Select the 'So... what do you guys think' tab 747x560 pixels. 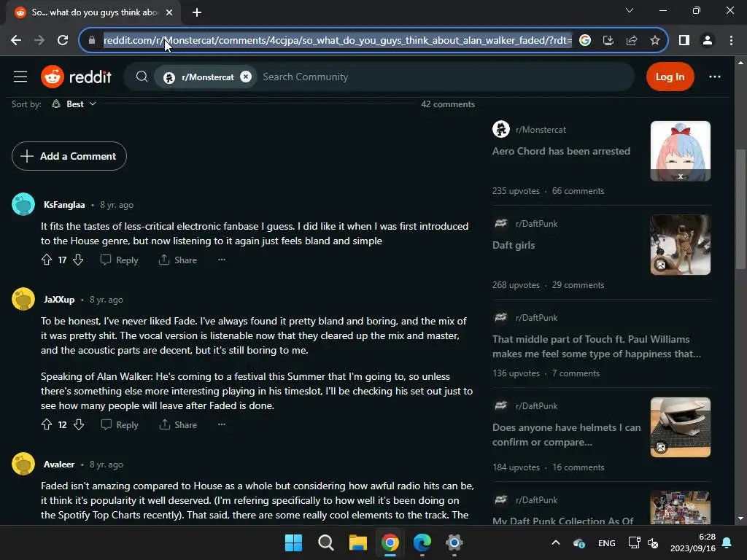(x=93, y=12)
